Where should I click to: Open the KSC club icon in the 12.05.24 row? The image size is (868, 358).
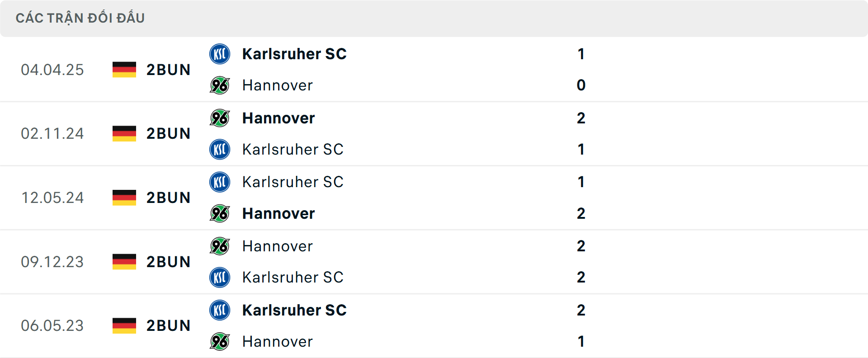[x=220, y=182]
